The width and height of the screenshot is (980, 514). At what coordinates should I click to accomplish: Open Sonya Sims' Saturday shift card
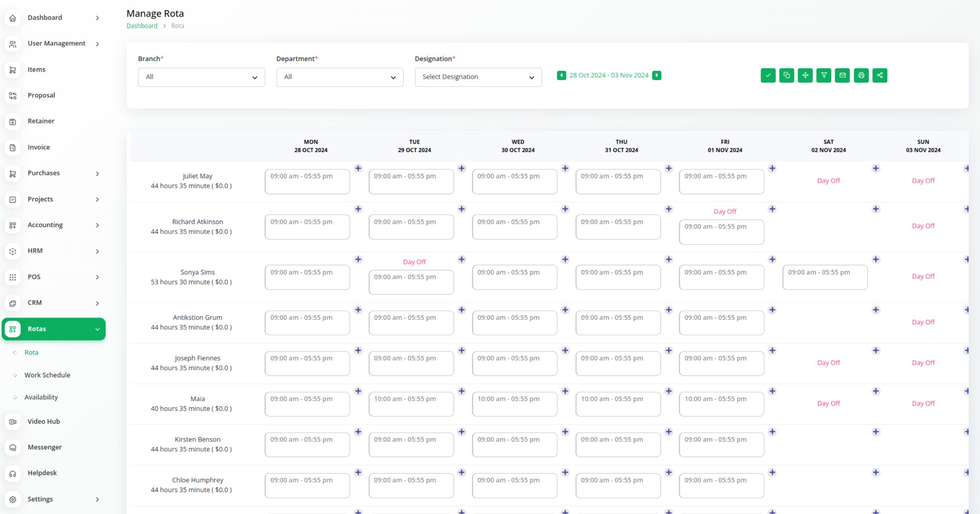point(825,277)
